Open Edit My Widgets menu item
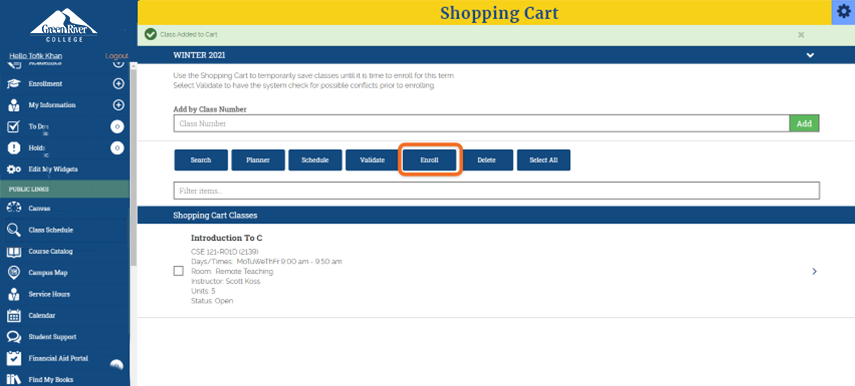Viewport: 855px width, 386px height. (x=53, y=170)
